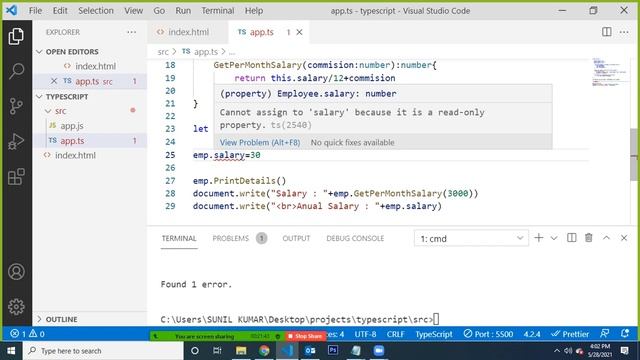Open the Accounts menu icon
The image size is (640, 360).
[16, 272]
